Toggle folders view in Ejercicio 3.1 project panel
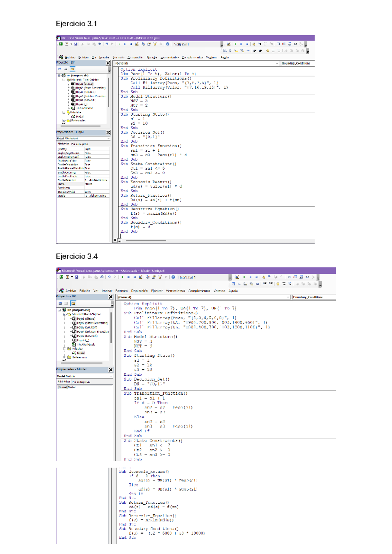392x554 pixels. 73,69
